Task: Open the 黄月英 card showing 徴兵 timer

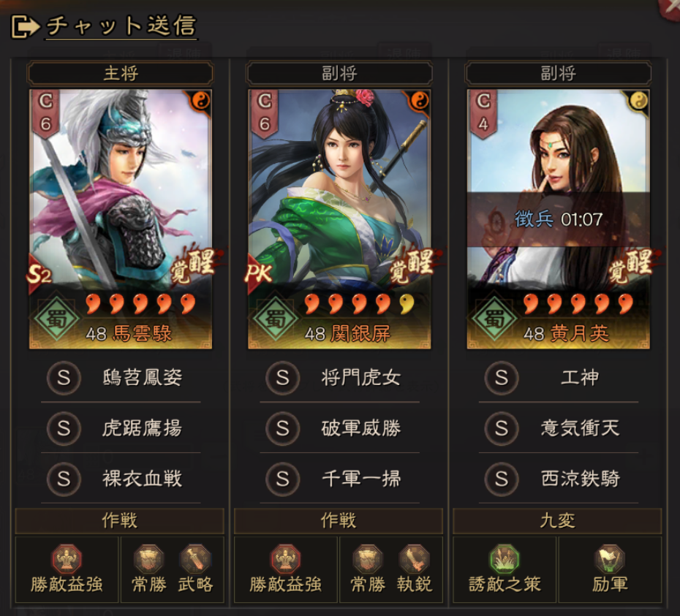Action: click(x=558, y=219)
